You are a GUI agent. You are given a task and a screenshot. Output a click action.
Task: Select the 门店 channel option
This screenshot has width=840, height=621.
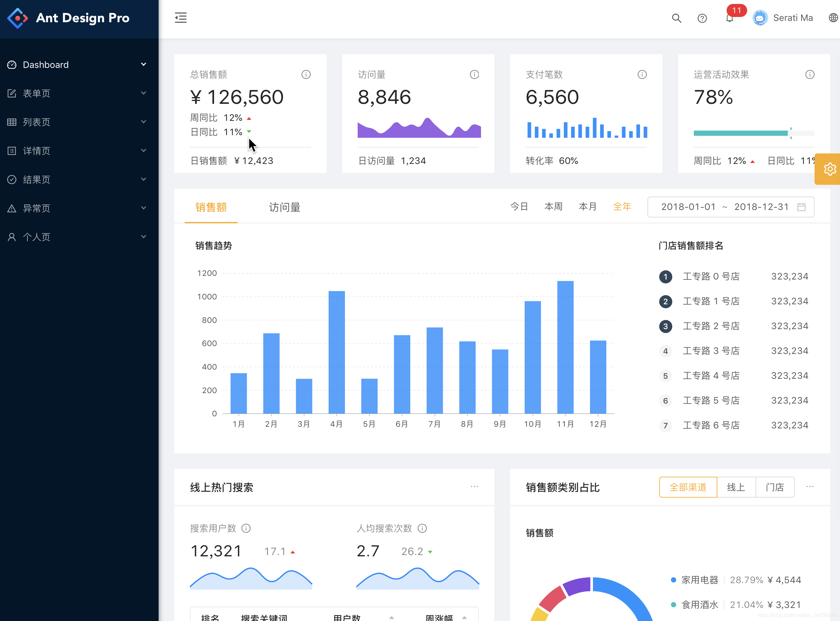775,487
